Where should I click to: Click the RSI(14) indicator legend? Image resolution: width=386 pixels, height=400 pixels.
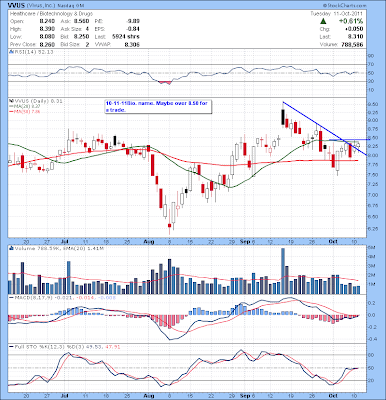[x=32, y=52]
